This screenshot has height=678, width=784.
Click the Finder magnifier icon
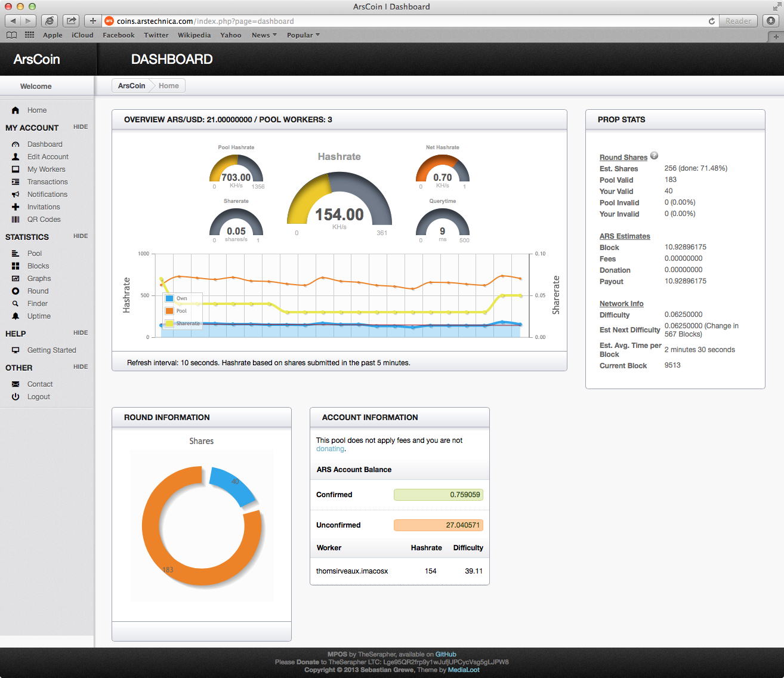click(x=16, y=304)
